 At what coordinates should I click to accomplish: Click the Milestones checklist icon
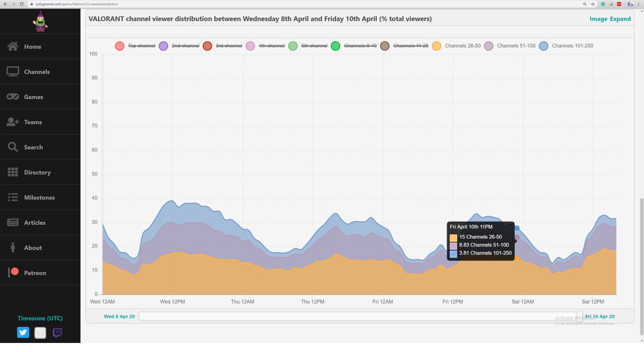13,197
